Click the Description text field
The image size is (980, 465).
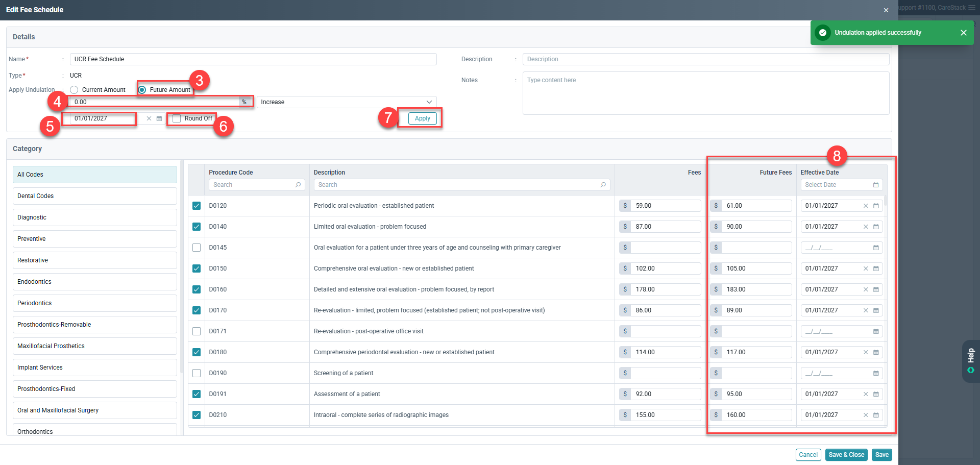(x=706, y=59)
